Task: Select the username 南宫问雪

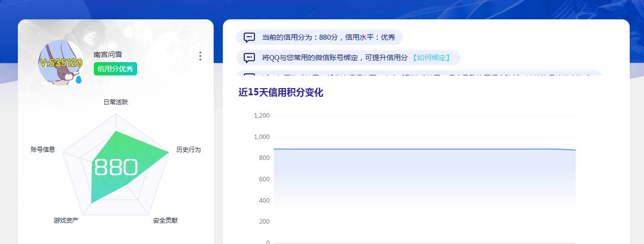Action: pyautogui.click(x=108, y=55)
